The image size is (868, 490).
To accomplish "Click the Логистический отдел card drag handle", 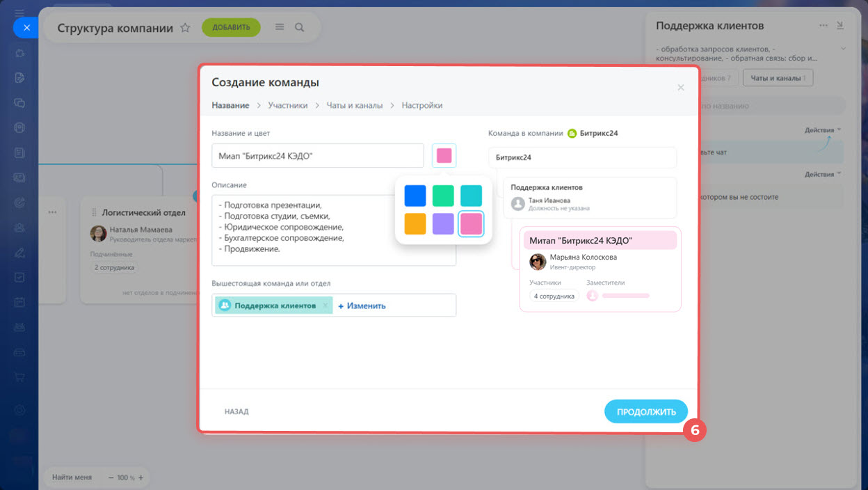I will point(94,212).
